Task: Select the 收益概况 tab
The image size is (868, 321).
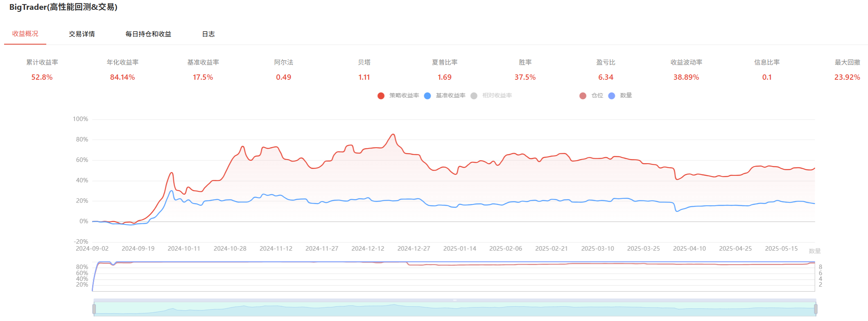Action: click(x=25, y=34)
